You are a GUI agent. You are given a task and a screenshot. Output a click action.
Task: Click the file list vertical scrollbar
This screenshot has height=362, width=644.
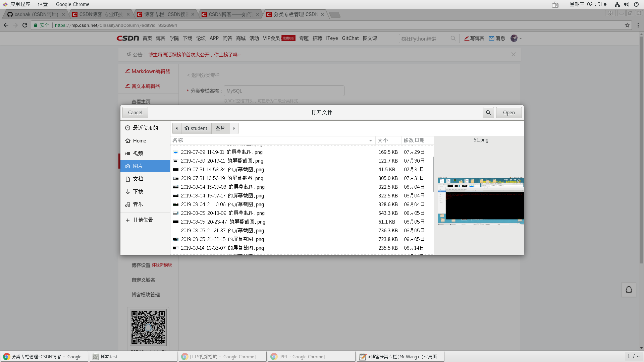pyautogui.click(x=433, y=174)
